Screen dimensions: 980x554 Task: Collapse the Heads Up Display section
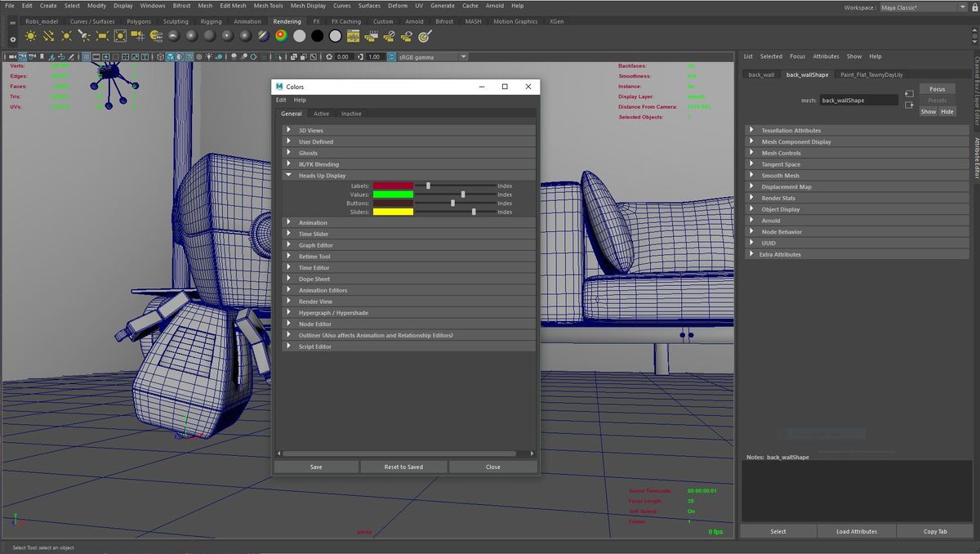288,175
